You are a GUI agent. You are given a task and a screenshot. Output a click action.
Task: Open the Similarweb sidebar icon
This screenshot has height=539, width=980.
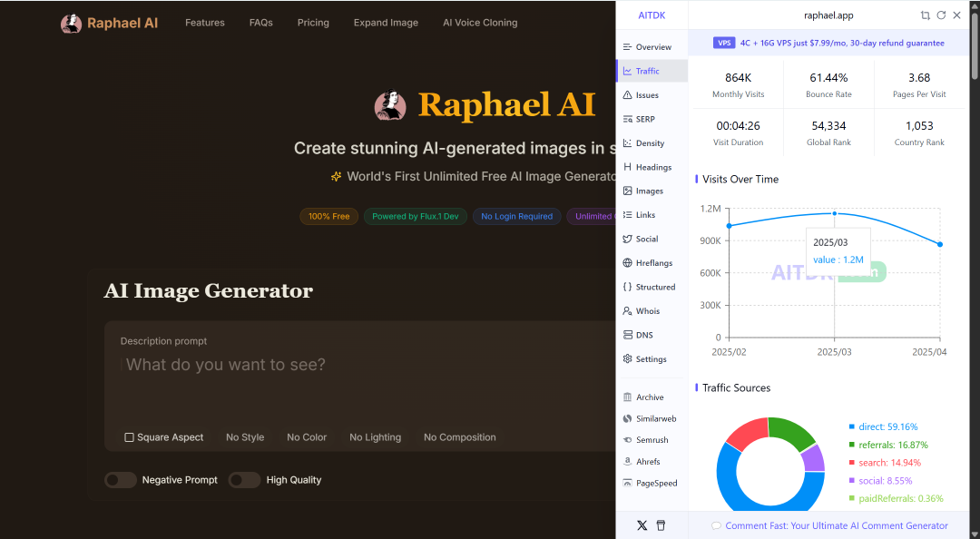coord(628,418)
